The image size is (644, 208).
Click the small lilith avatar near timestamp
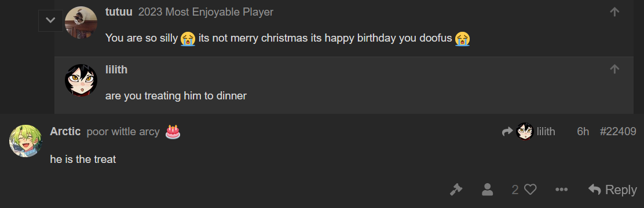pyautogui.click(x=525, y=131)
